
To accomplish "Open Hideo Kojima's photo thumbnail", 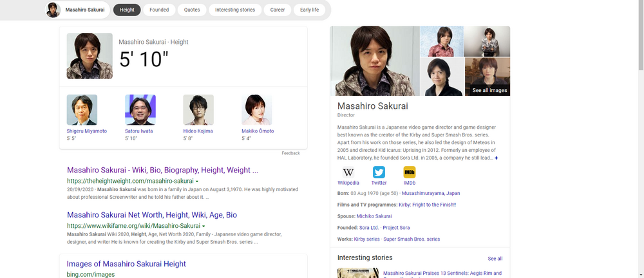I will tap(198, 109).
